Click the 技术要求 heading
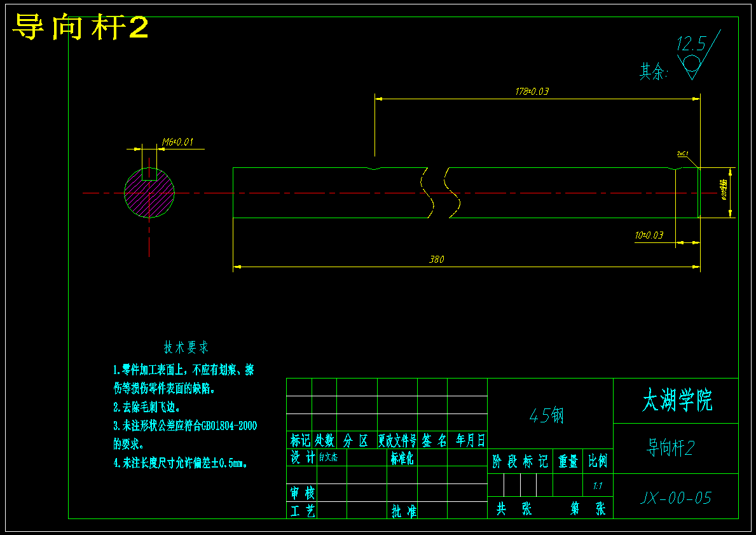This screenshot has width=756, height=535. (186, 347)
